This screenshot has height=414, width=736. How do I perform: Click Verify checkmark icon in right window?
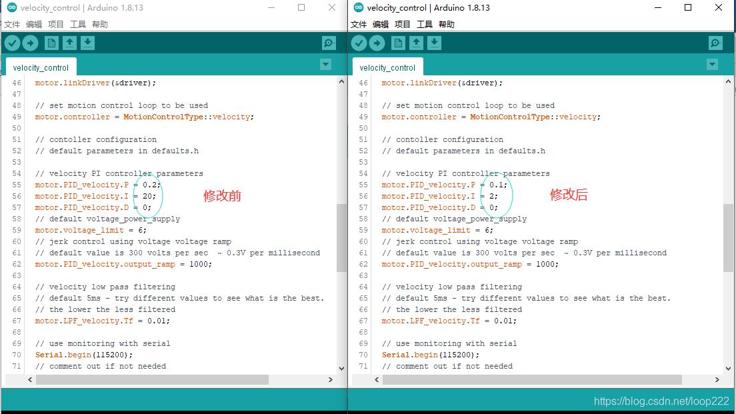coord(359,43)
